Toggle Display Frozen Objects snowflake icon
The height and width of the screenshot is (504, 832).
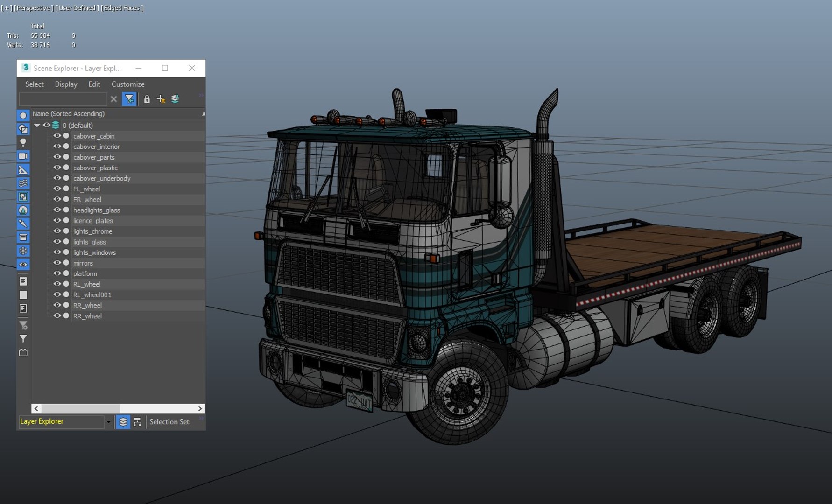23,251
